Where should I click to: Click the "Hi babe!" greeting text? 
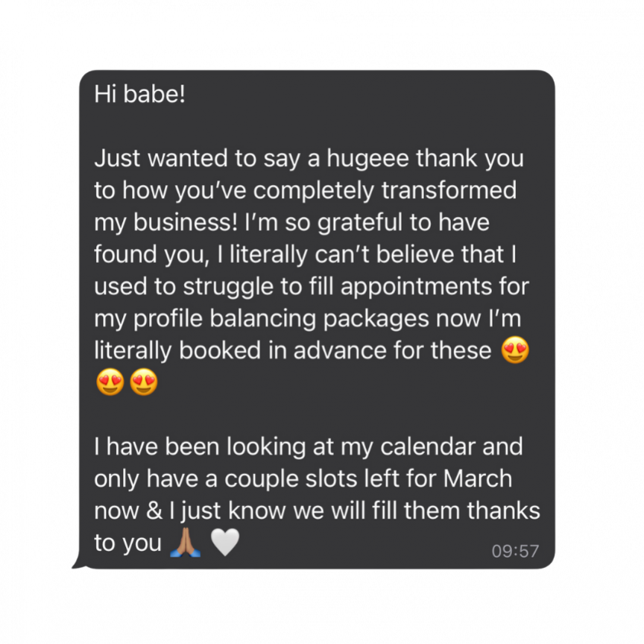pos(139,95)
